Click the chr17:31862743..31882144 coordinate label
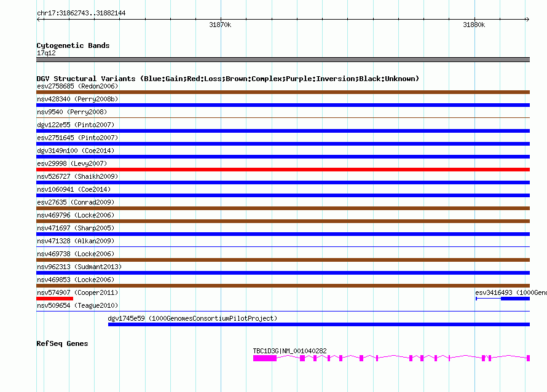The image size is (547, 392). tap(81, 13)
